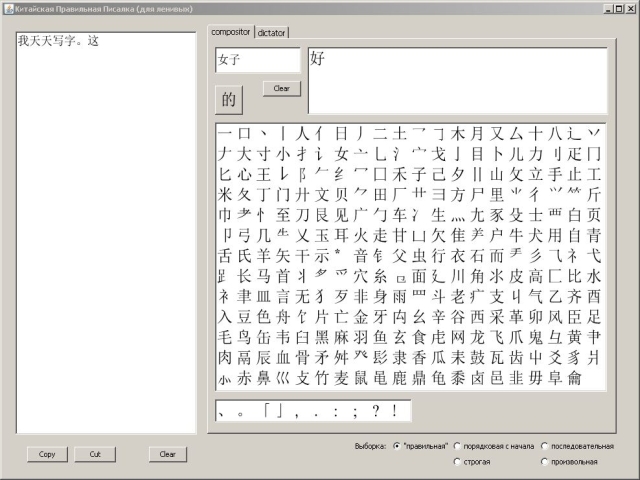The image size is (640, 480).
Task: Click inside the left text area with 我天天写字
Action: coord(106,233)
